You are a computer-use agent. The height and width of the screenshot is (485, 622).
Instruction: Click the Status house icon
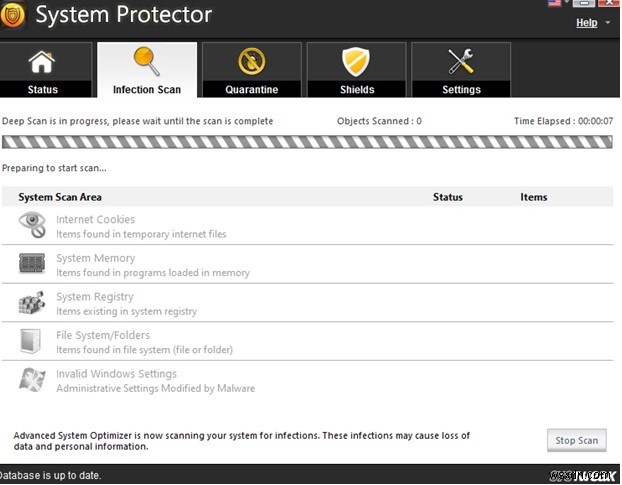coord(42,62)
